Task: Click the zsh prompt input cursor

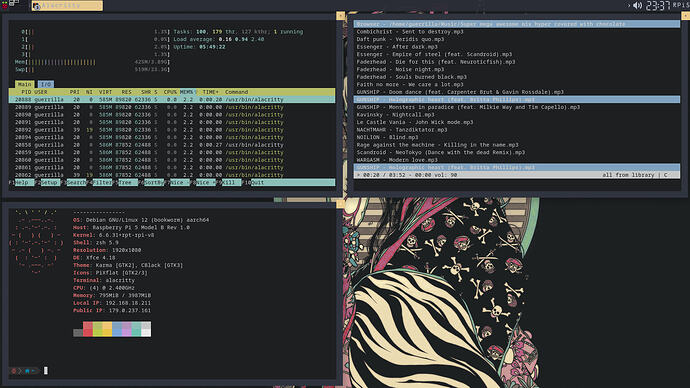Action: (46, 371)
